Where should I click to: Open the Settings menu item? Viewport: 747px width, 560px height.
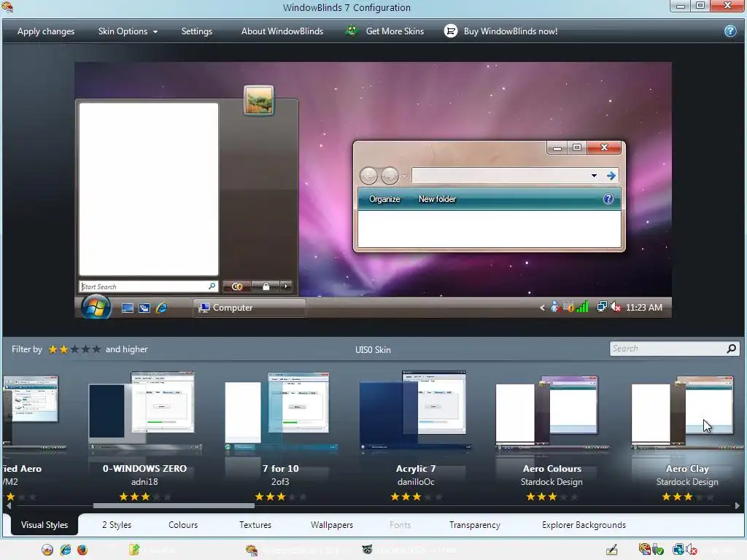(x=197, y=31)
